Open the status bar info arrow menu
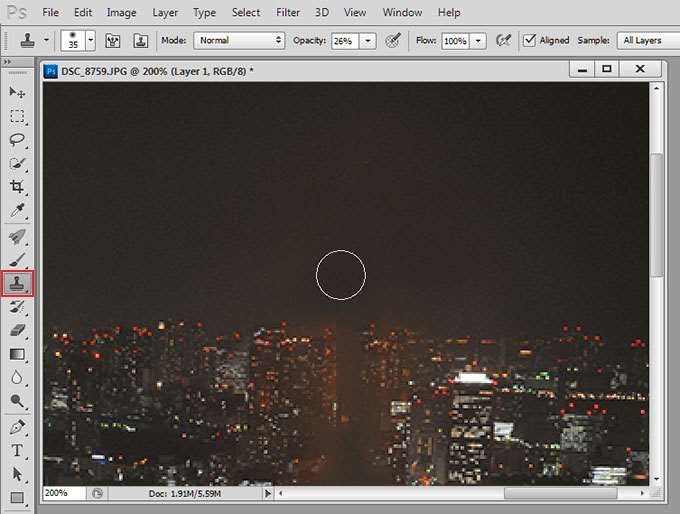This screenshot has height=514, width=680. pyautogui.click(x=268, y=493)
